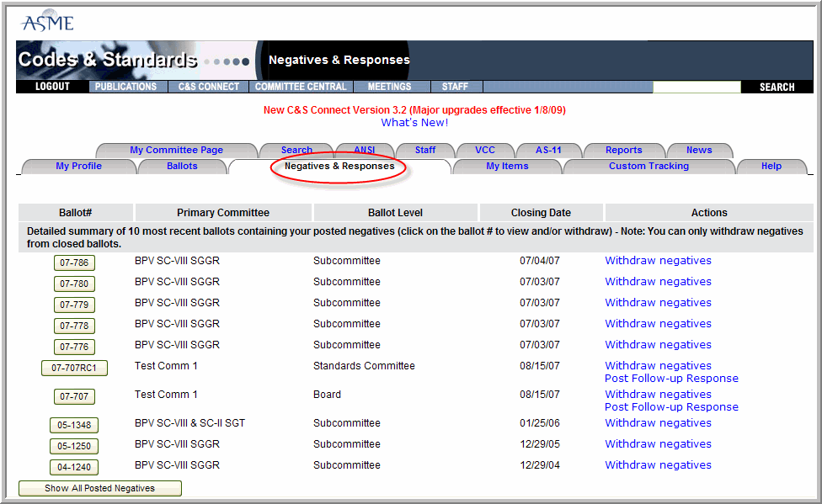Screen dimensions: 822x504
Task: Withdraw negatives for ballot 07-778
Action: coord(658,323)
